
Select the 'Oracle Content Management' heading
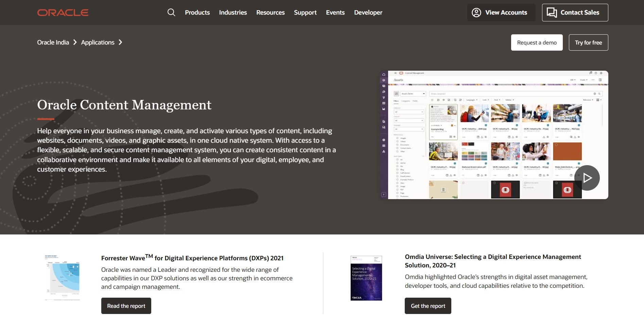click(124, 105)
